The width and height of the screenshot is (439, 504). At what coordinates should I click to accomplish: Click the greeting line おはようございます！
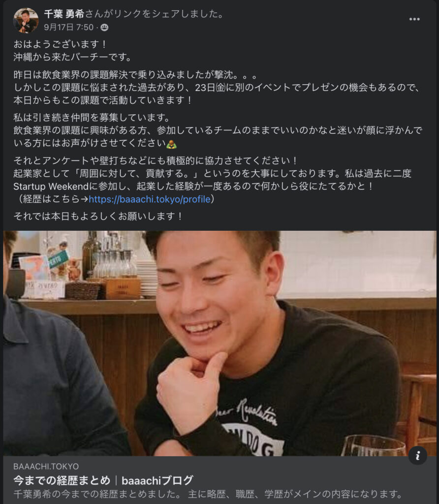tap(61, 44)
